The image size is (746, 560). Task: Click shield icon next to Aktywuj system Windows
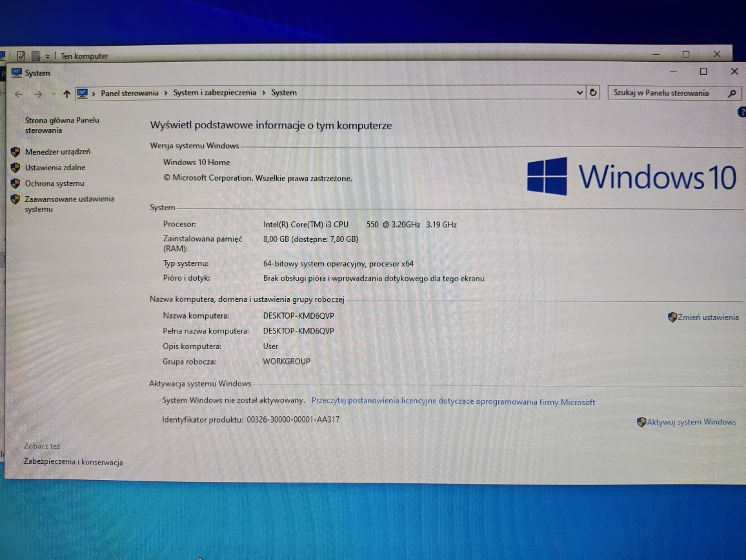641,421
